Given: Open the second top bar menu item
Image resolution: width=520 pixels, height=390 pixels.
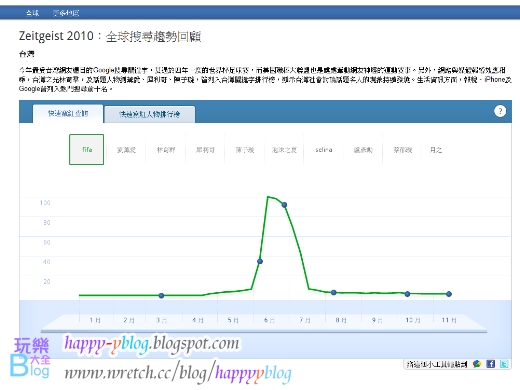Looking at the screenshot, I should [66, 13].
